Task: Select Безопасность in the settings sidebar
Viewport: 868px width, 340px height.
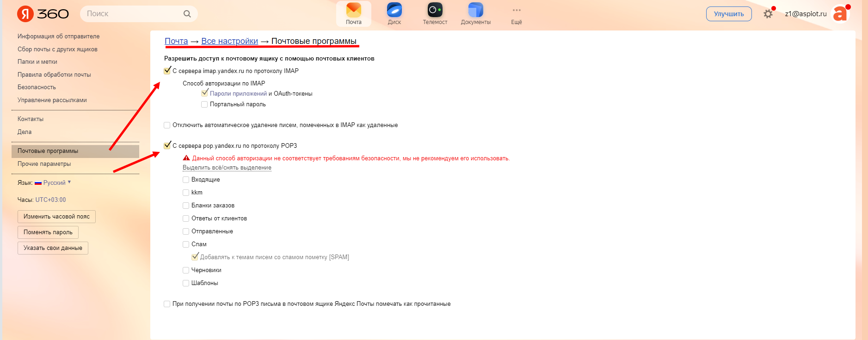Action: click(37, 87)
